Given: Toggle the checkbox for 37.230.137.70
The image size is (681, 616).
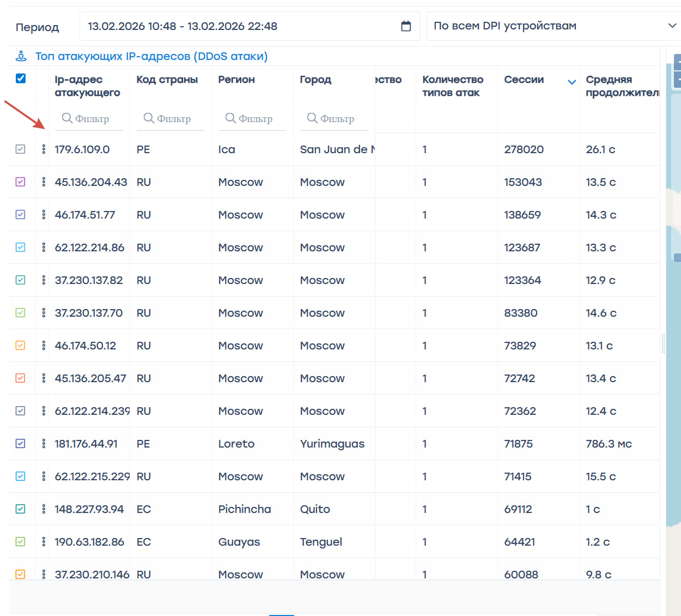Looking at the screenshot, I should click(x=21, y=313).
